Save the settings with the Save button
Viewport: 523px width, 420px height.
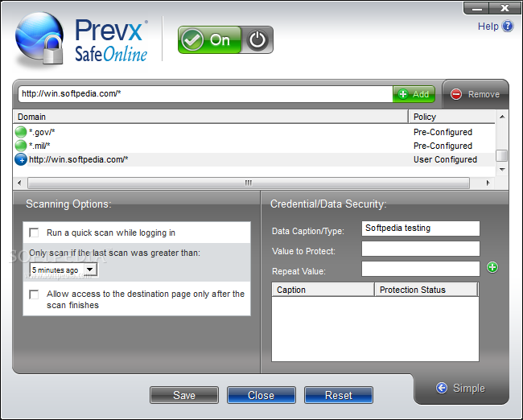(184, 395)
